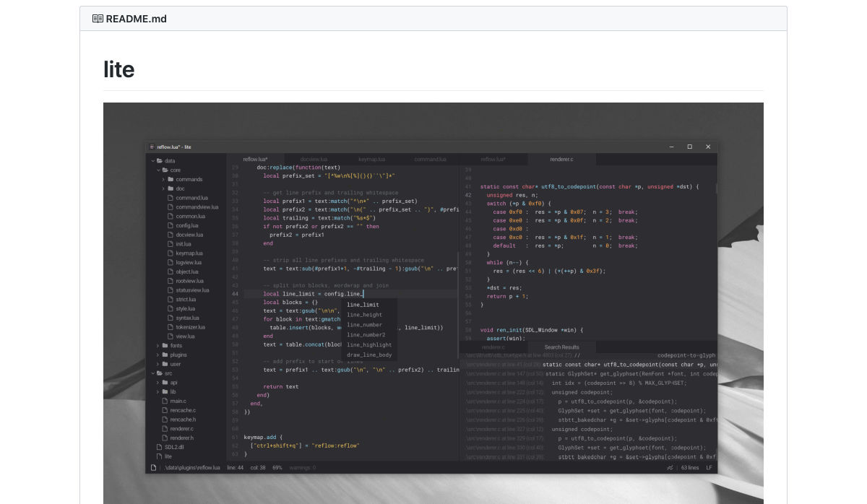This screenshot has width=867, height=504.
Task: Click the file icon beside logview.lua
Action: (171, 262)
